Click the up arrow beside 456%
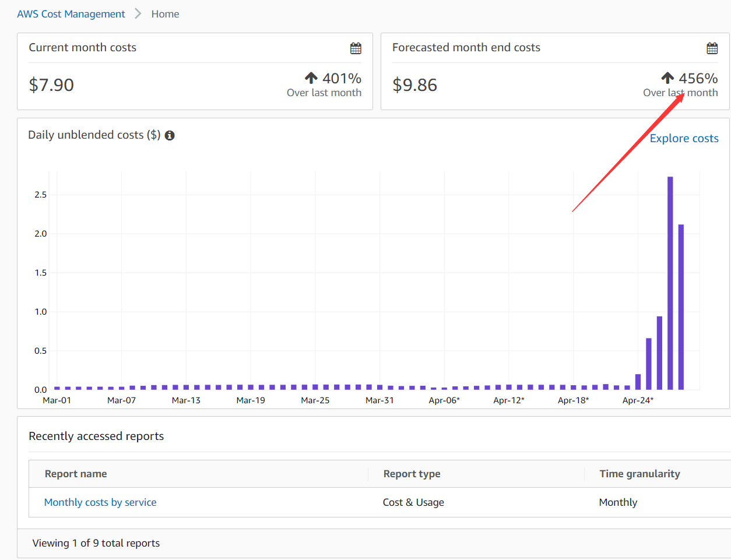 point(667,78)
